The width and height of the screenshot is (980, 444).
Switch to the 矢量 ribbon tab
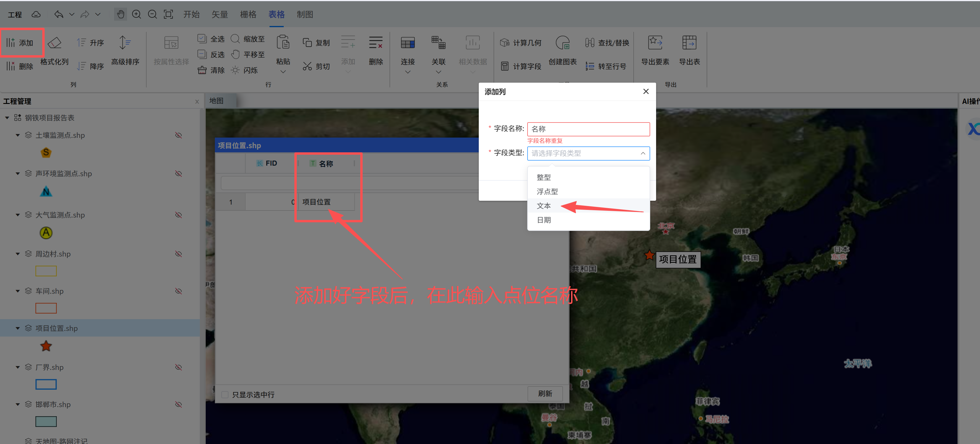(220, 14)
